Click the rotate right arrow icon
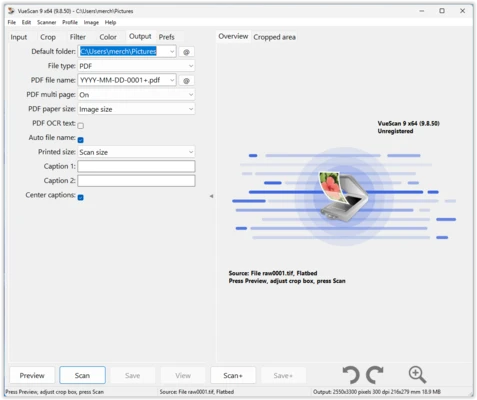Viewport: 477px width, 400px height. pyautogui.click(x=375, y=375)
